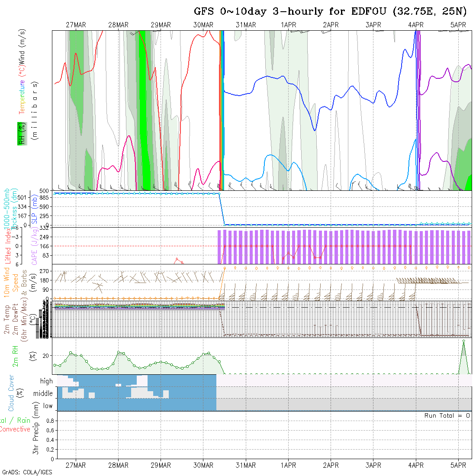Select 5APR on the bottom time axis

pyautogui.click(x=458, y=465)
